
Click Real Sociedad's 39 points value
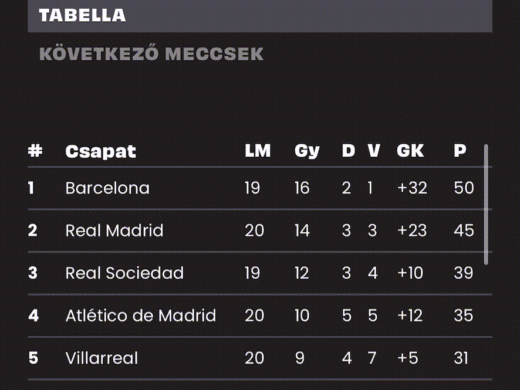click(x=463, y=273)
